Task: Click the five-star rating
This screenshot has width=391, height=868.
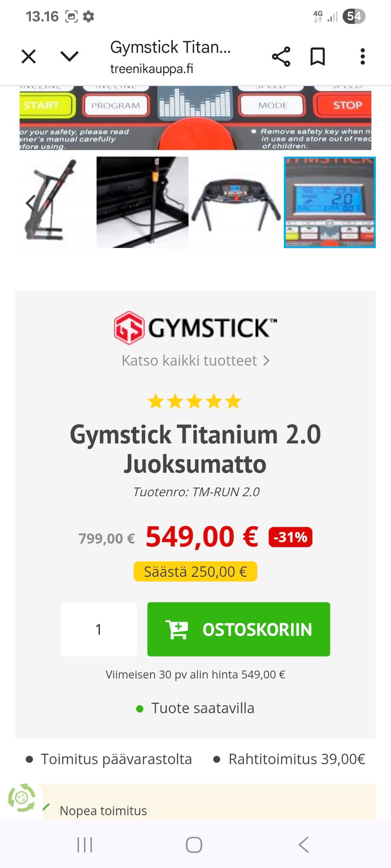Action: click(x=195, y=401)
